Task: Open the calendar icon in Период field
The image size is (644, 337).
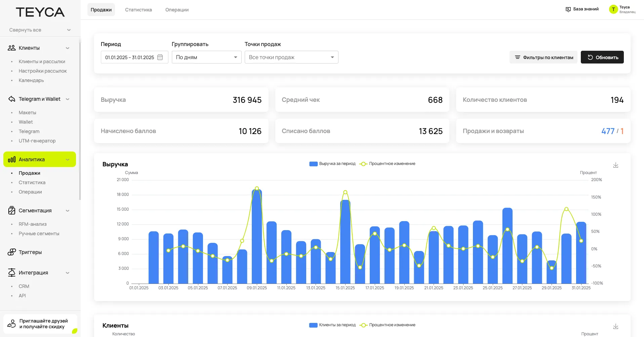Action: click(x=160, y=57)
